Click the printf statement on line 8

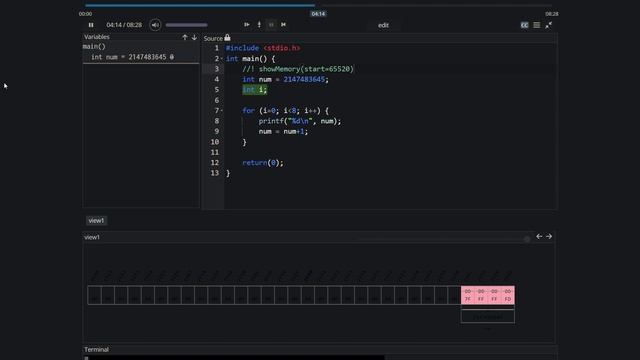coord(300,121)
